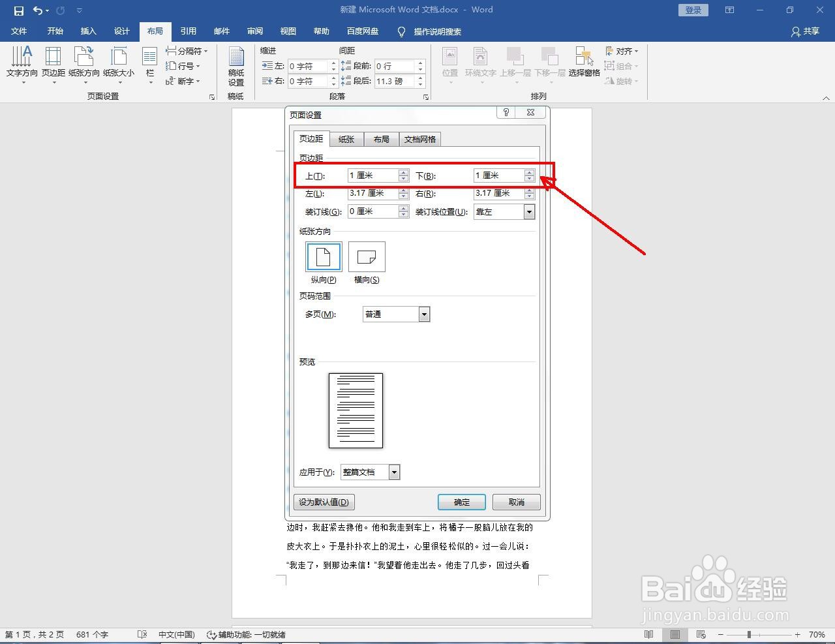Switch to the Insert (插入) ribbon tab
Viewport: 835px width, 644px height.
point(88,31)
